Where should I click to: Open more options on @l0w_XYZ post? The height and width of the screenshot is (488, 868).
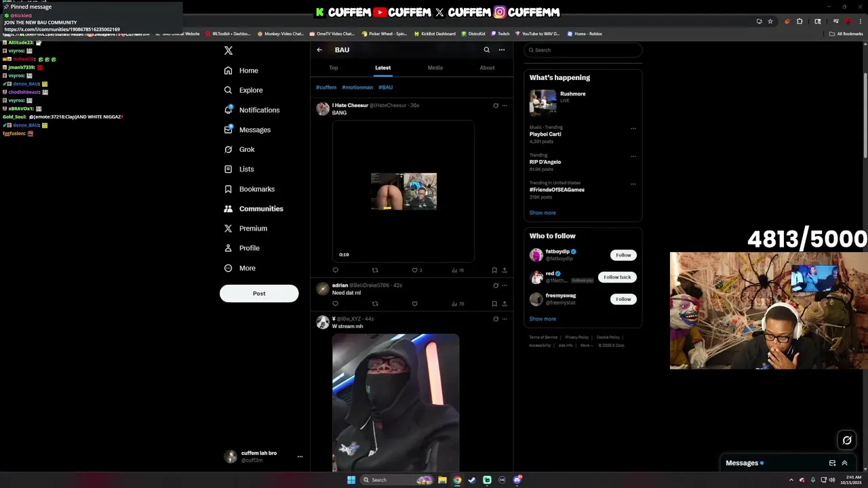(505, 319)
